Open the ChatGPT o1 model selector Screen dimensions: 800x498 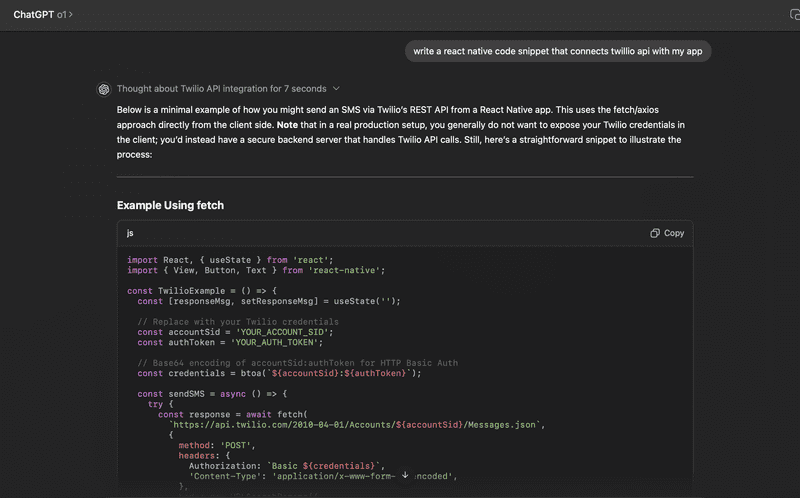tap(43, 15)
